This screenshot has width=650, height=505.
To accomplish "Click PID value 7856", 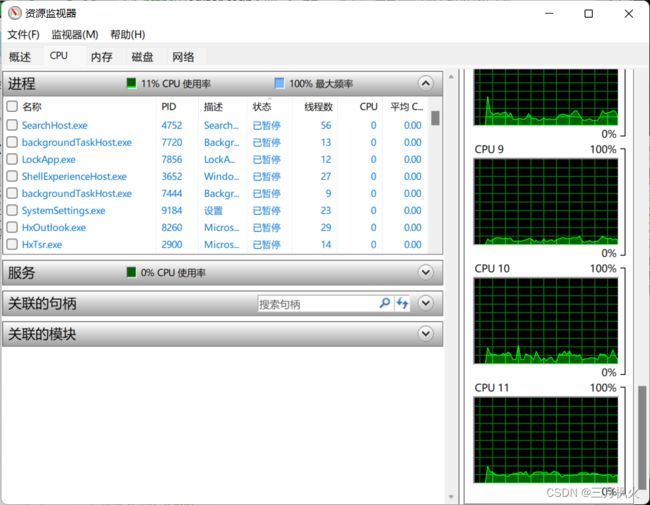I will [x=172, y=159].
